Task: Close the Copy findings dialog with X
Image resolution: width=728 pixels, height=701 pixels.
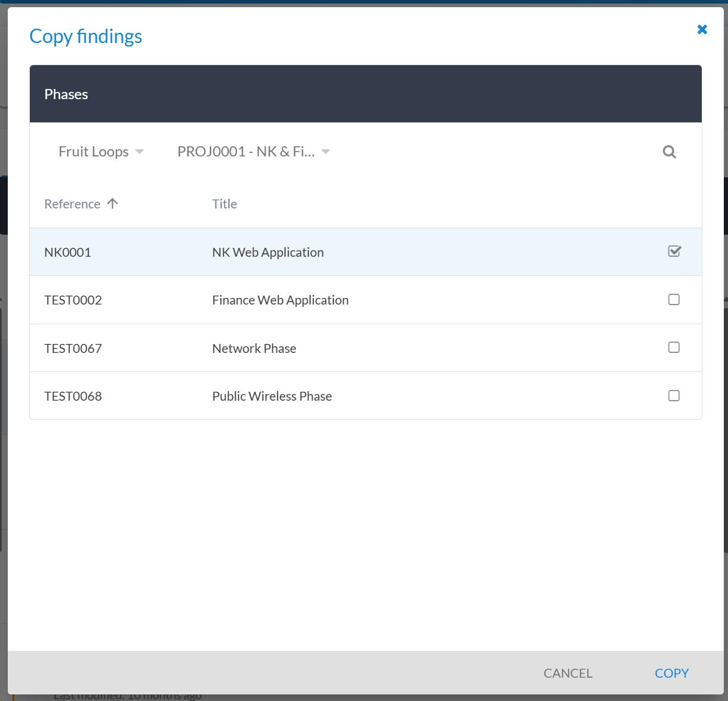Action: point(702,29)
